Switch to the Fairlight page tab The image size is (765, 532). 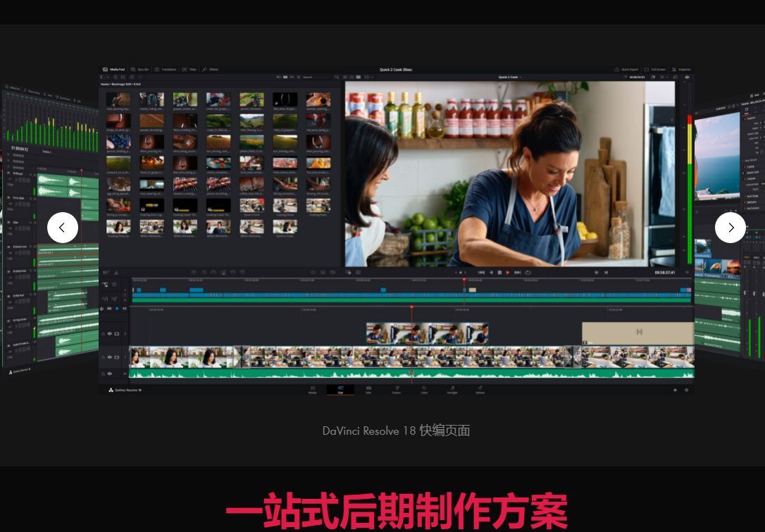[x=452, y=390]
